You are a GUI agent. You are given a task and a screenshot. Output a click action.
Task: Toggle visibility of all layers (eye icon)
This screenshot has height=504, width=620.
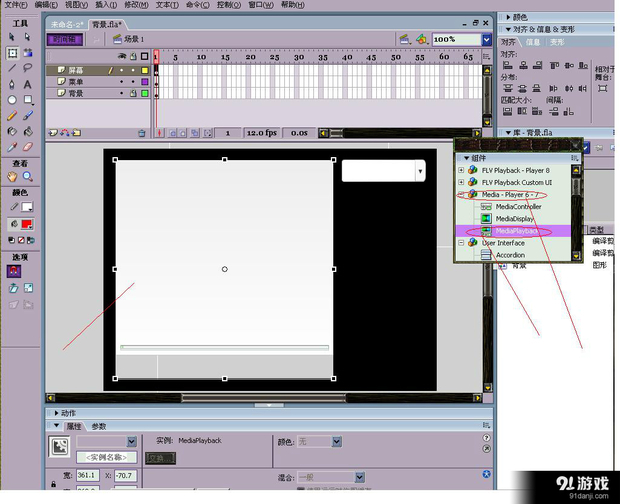122,57
